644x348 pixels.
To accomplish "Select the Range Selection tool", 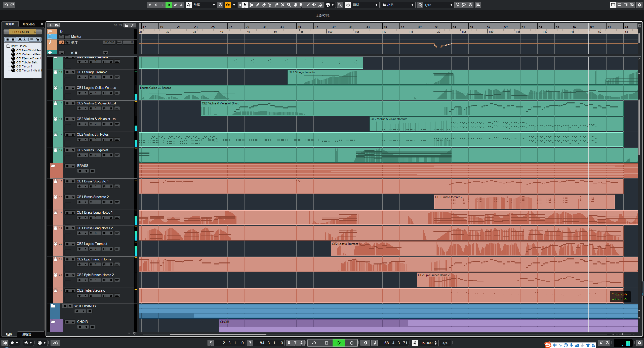I will [x=251, y=5].
